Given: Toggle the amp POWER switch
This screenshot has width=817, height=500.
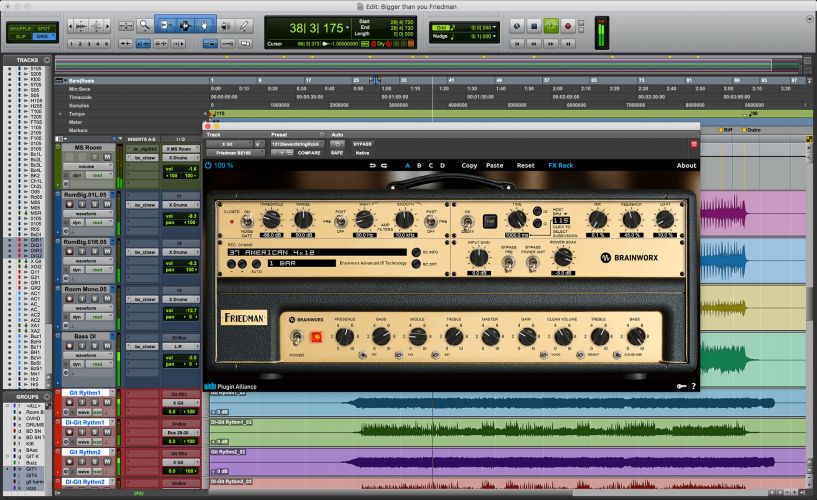Looking at the screenshot, I should (296, 338).
